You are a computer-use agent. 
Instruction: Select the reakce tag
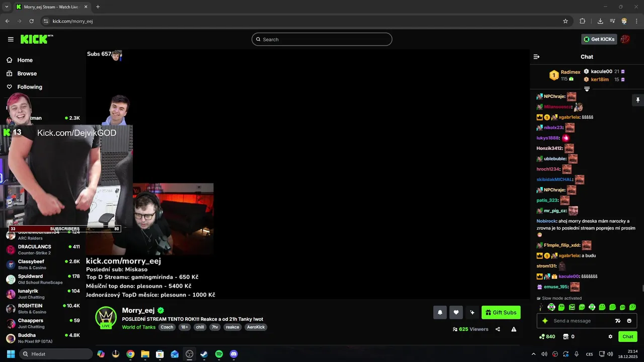232,327
